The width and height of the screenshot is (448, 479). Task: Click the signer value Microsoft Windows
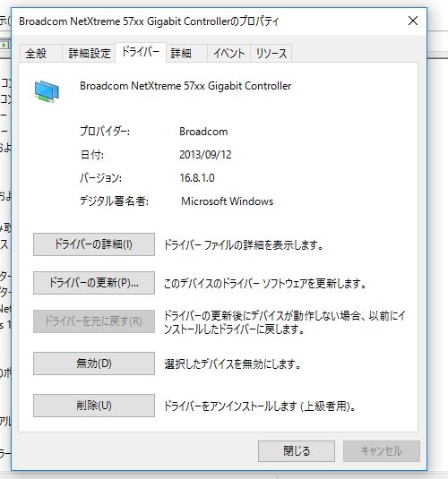click(x=228, y=201)
